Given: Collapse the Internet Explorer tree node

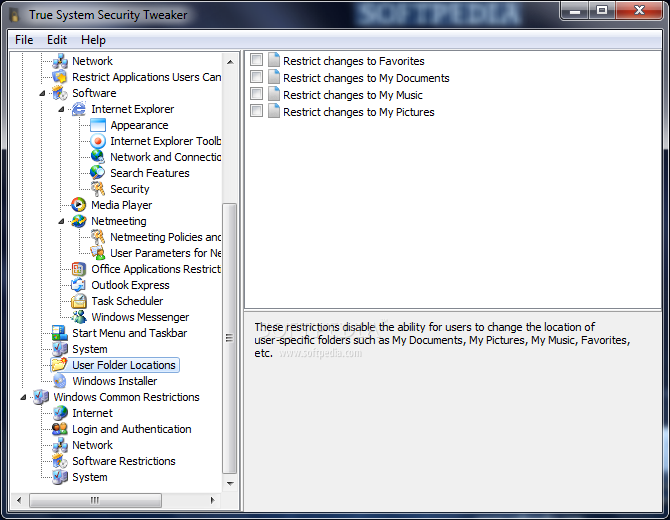Looking at the screenshot, I should (x=61, y=109).
